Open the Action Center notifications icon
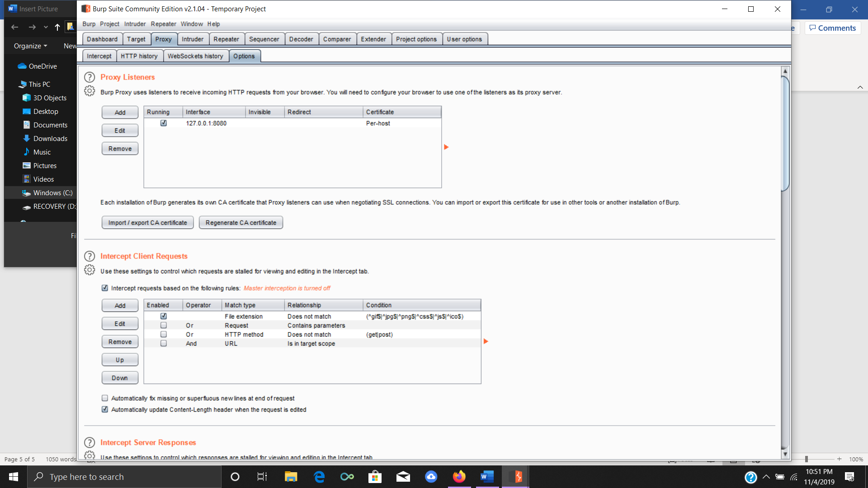This screenshot has height=488, width=868. 849,477
